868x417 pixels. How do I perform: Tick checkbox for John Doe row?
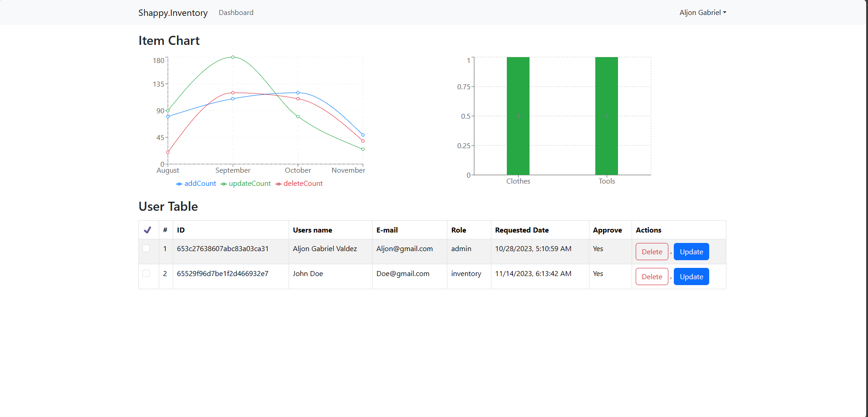click(x=146, y=273)
